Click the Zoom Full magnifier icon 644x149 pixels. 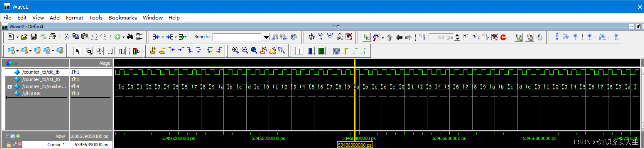pos(254,51)
